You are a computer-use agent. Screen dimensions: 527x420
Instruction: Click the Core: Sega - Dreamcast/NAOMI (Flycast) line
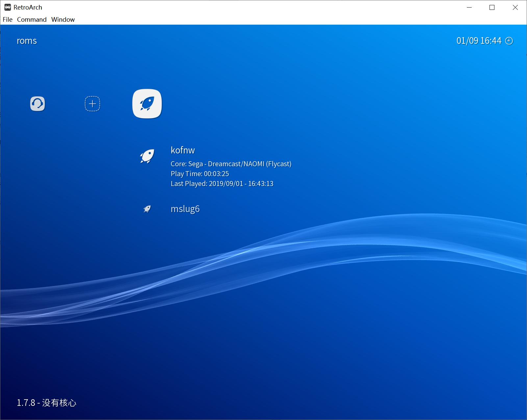231,164
